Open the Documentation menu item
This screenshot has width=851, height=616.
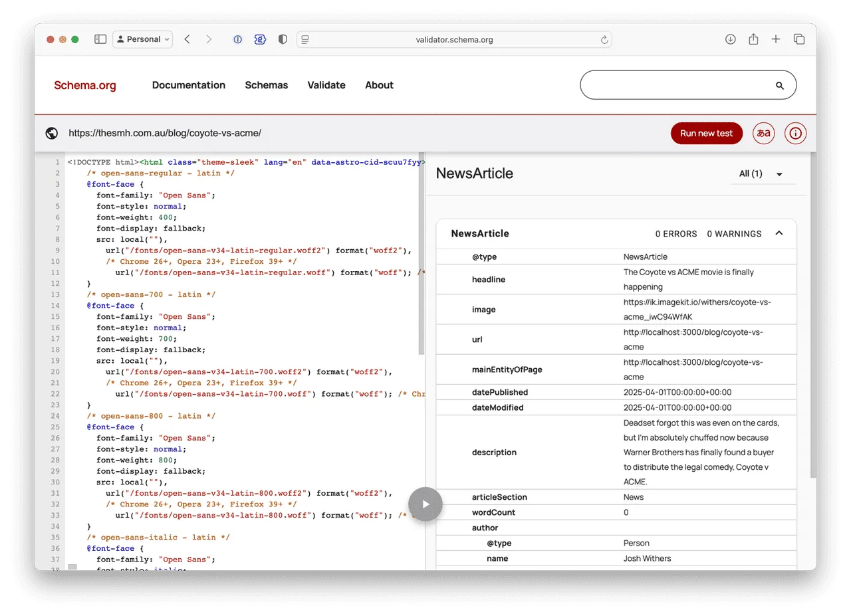click(189, 85)
